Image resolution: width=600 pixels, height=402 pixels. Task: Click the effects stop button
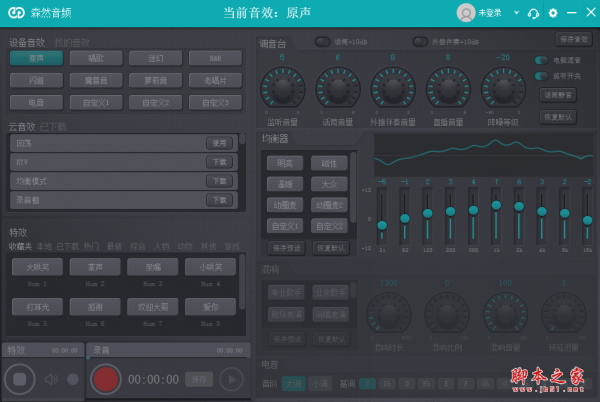[19, 380]
